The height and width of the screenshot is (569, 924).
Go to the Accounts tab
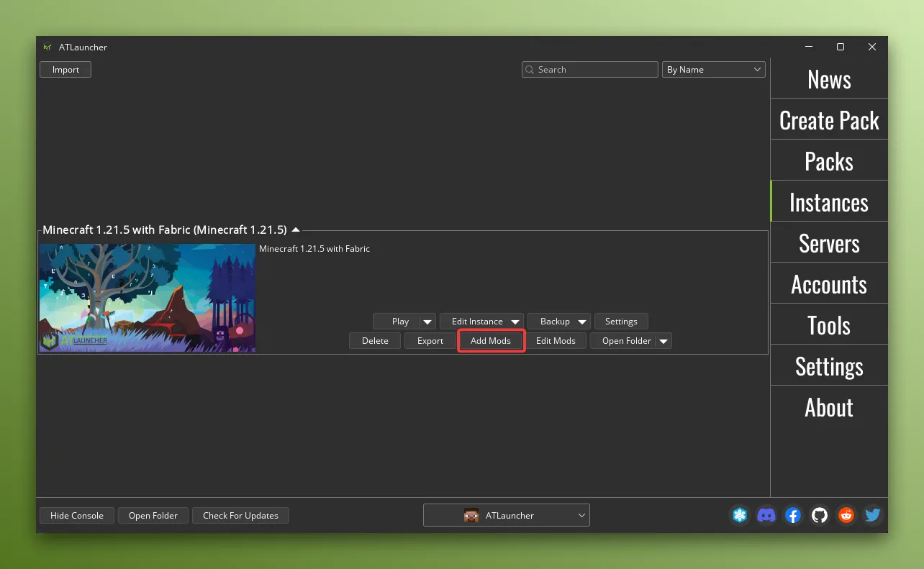(x=829, y=284)
